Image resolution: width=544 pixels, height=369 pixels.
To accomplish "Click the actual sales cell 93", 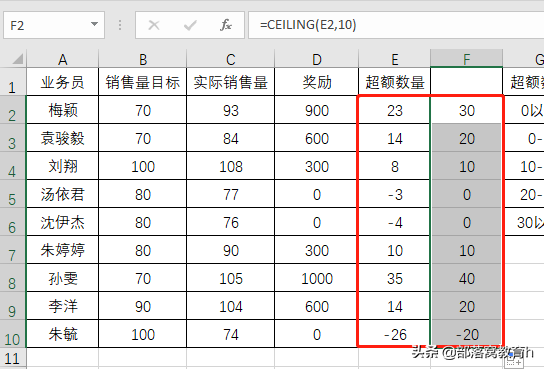I will (x=230, y=110).
